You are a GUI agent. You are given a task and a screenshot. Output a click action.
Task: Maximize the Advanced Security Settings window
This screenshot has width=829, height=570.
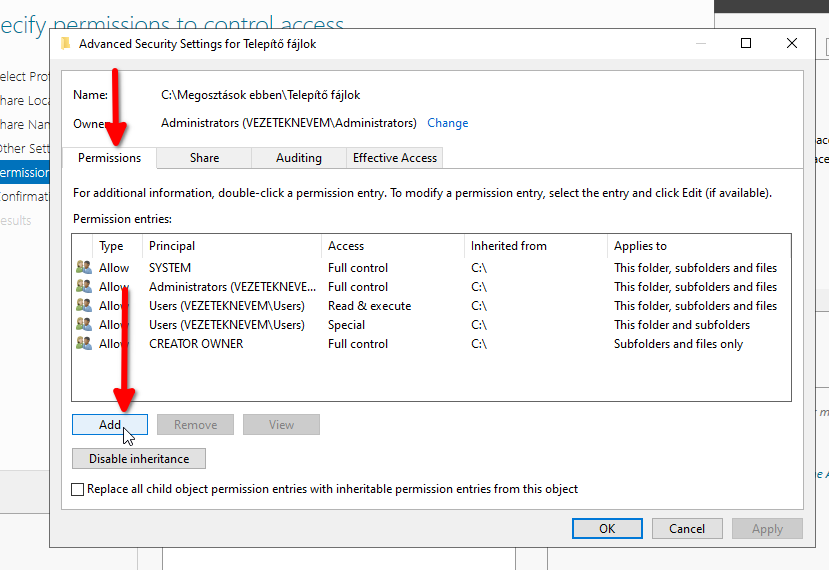[746, 44]
